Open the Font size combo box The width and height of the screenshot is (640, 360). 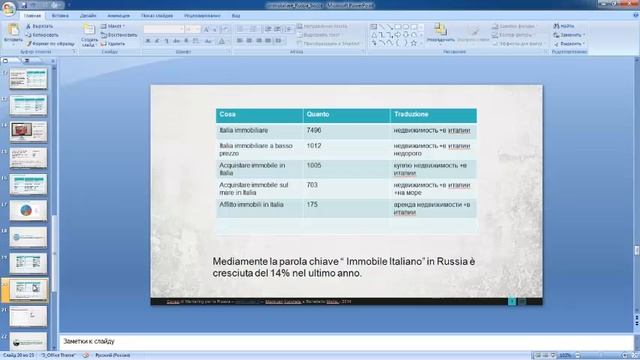pos(192,29)
